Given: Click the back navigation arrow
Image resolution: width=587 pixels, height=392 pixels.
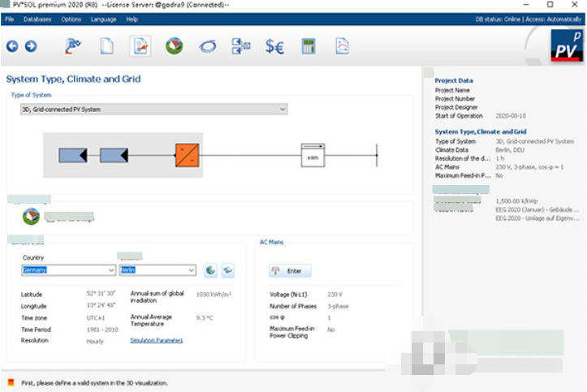Looking at the screenshot, I should click(x=12, y=46).
